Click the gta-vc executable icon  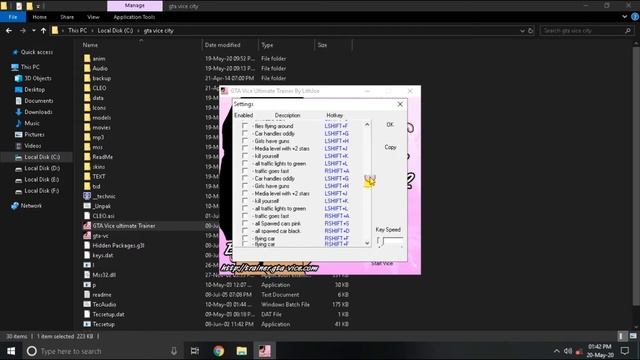(x=87, y=236)
